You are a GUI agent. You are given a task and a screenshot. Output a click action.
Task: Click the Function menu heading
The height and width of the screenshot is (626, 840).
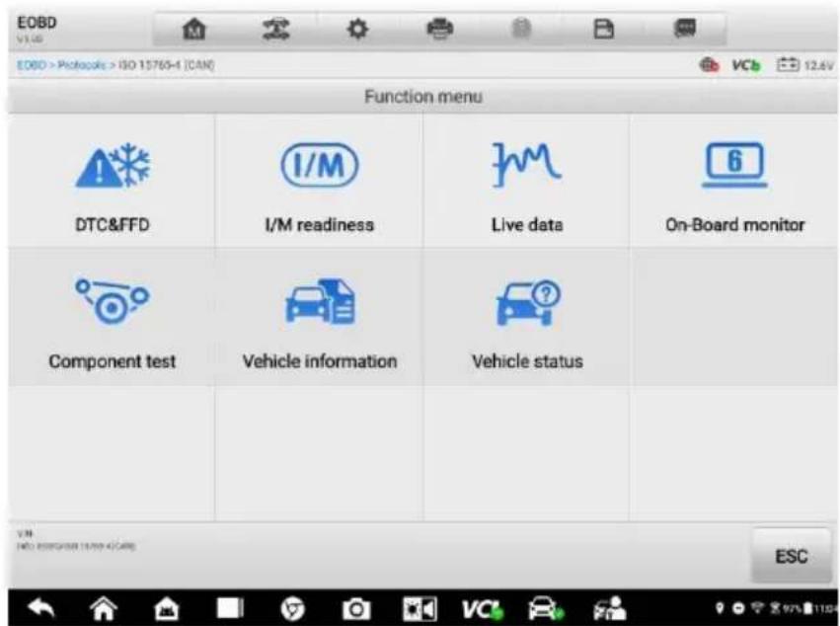pos(423,97)
